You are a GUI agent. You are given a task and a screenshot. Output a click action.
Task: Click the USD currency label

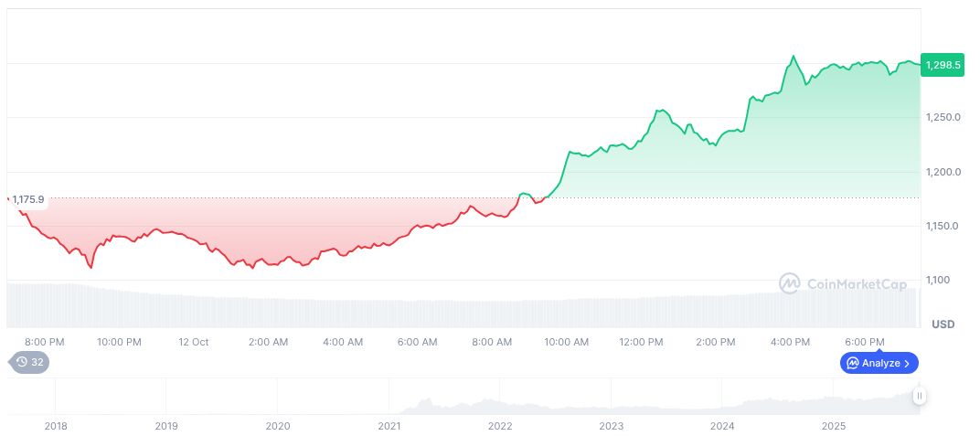click(943, 324)
